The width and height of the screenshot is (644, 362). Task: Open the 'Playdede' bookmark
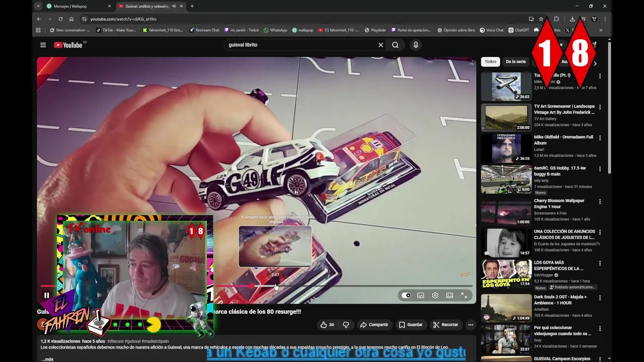pos(375,30)
